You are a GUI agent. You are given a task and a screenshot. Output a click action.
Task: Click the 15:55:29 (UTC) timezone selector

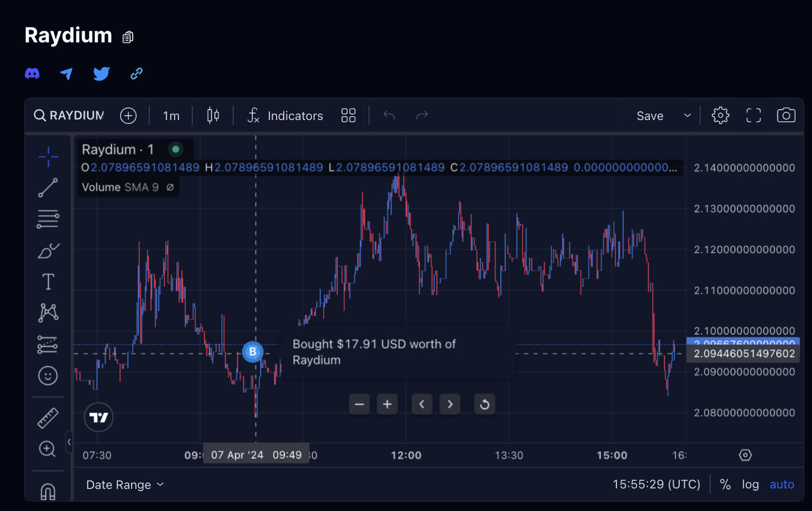(x=656, y=485)
